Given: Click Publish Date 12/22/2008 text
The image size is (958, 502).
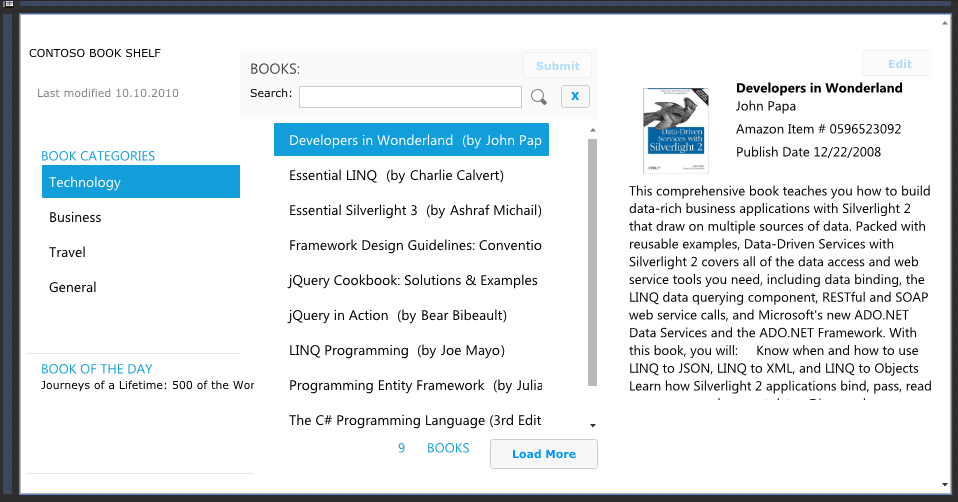Looking at the screenshot, I should point(808,152).
